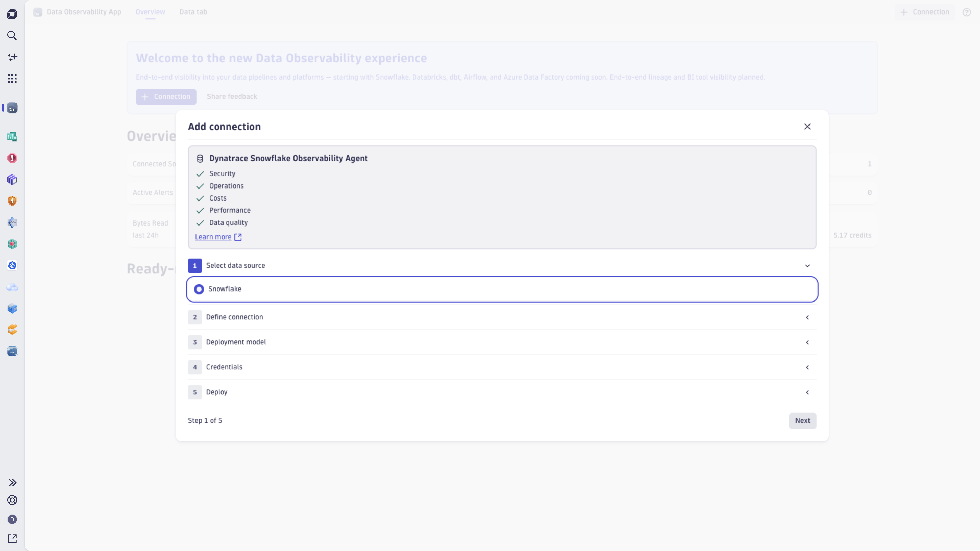The height and width of the screenshot is (551, 980).
Task: Click the 5.17 credits value
Action: point(852,235)
